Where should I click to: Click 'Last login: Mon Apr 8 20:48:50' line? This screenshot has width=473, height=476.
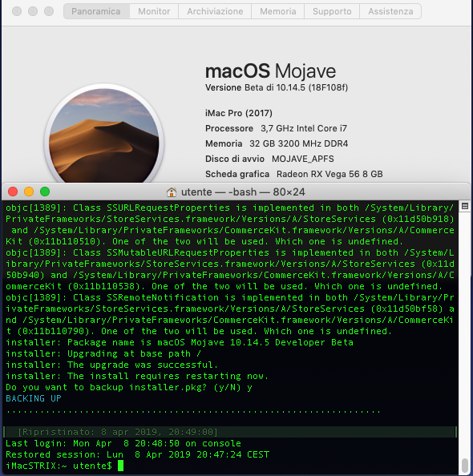[123, 443]
